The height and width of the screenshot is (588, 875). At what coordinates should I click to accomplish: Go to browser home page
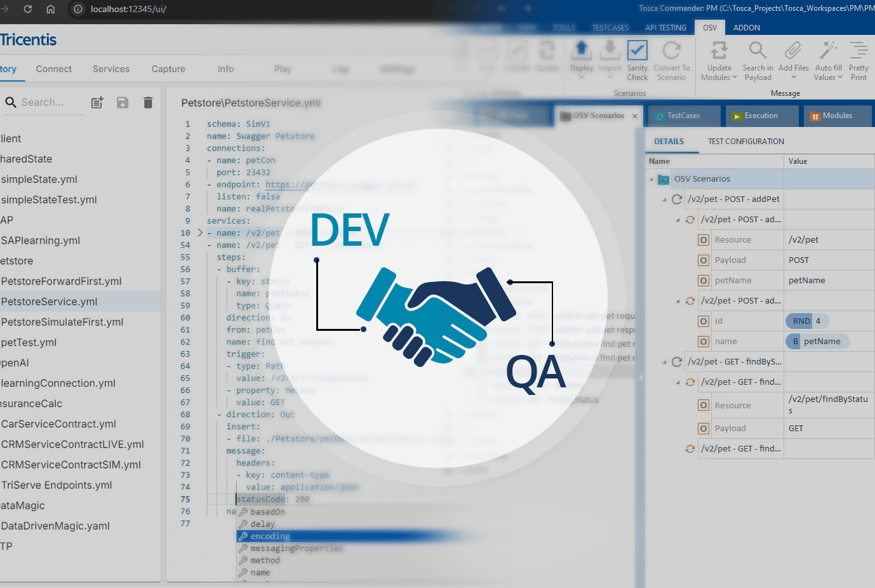click(51, 9)
